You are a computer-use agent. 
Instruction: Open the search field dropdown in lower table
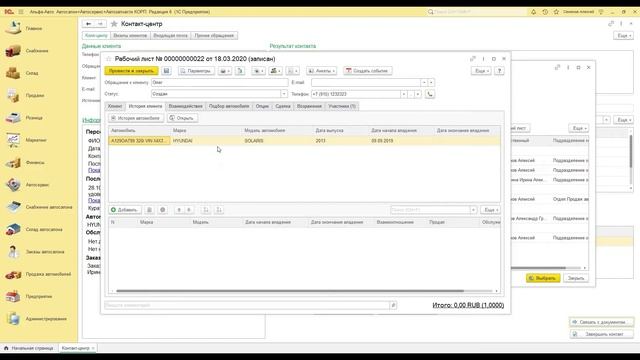(x=473, y=210)
